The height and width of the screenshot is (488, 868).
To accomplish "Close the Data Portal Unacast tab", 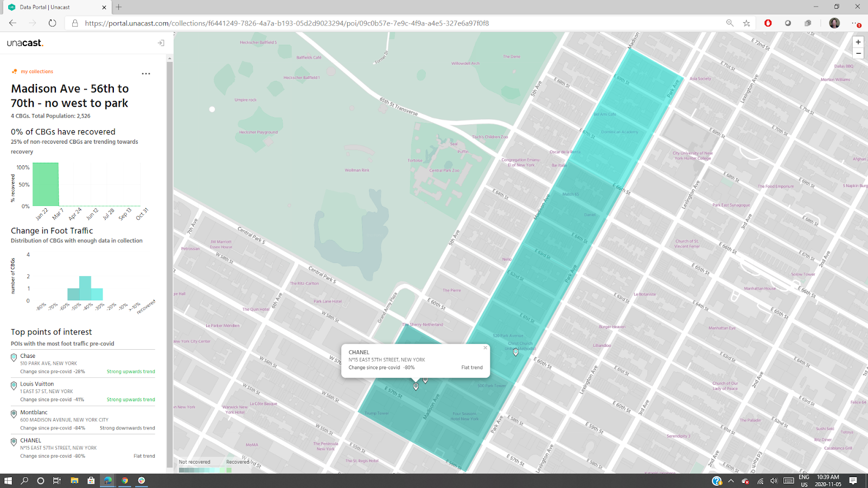I will [x=104, y=7].
